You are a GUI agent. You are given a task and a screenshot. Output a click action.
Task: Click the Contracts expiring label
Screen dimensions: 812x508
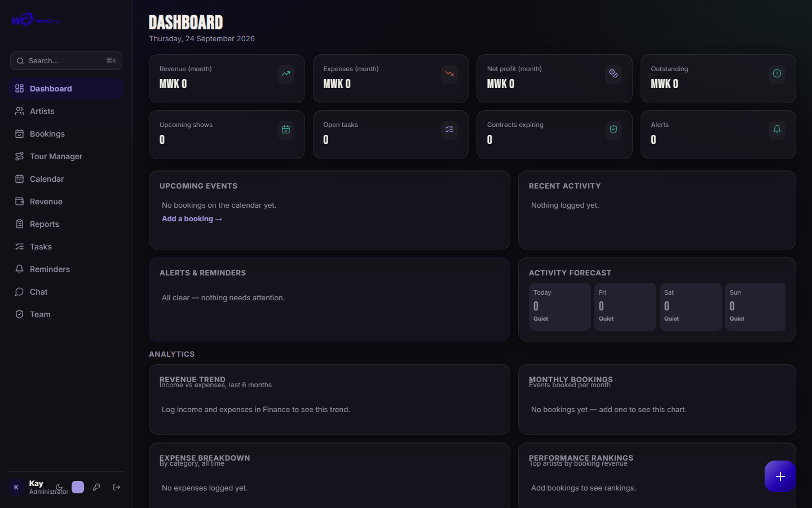coord(515,125)
